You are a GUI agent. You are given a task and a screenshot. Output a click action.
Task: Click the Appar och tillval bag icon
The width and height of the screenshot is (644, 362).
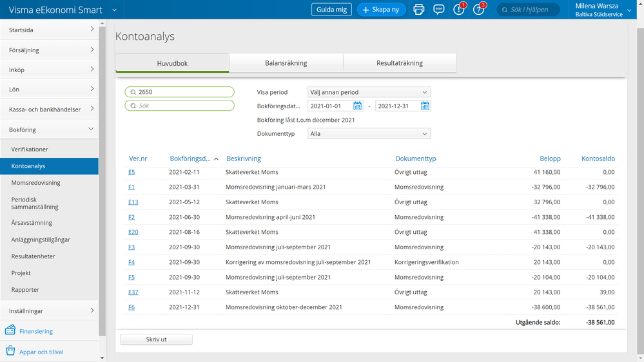[10, 350]
